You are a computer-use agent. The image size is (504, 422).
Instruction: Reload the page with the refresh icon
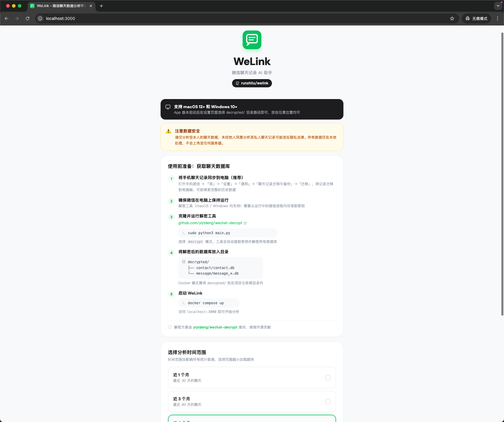click(x=28, y=18)
